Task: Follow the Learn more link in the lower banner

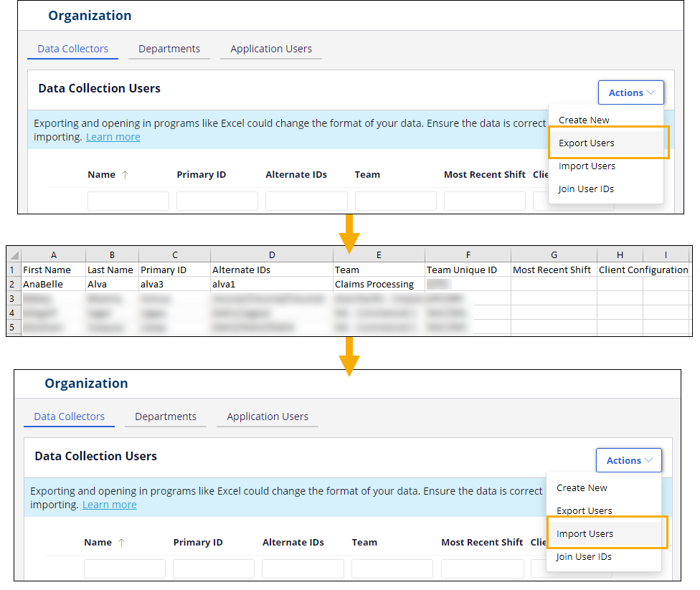Action: tap(110, 505)
